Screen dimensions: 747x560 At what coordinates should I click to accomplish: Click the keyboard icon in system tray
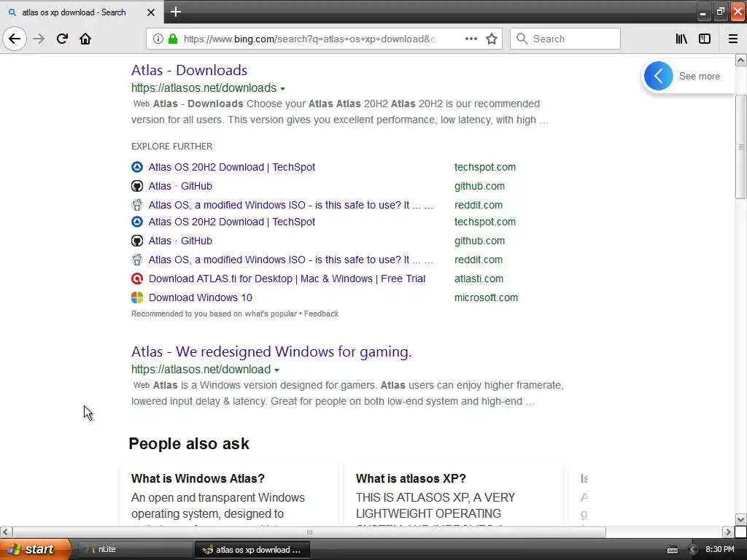[x=672, y=550]
